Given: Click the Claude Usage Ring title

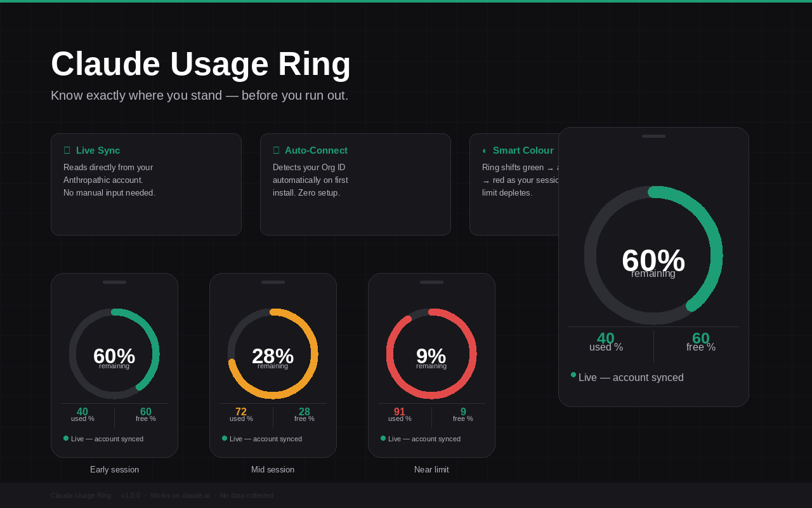Looking at the screenshot, I should coord(201,64).
